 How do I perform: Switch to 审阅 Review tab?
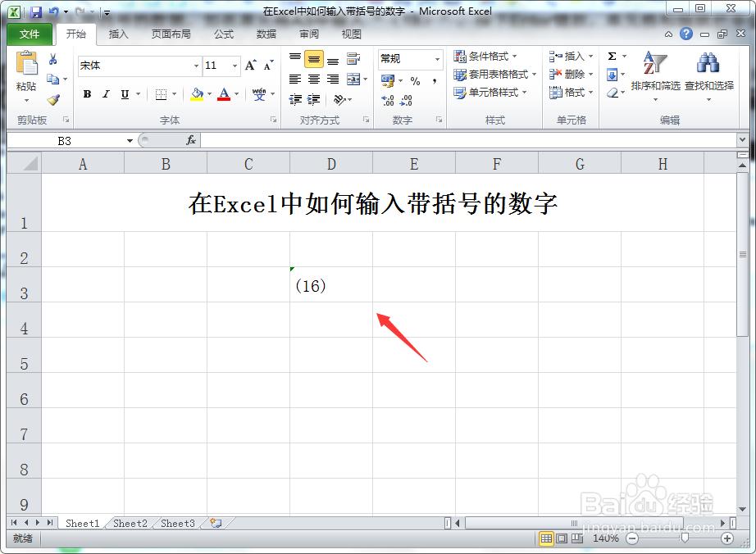(x=308, y=34)
